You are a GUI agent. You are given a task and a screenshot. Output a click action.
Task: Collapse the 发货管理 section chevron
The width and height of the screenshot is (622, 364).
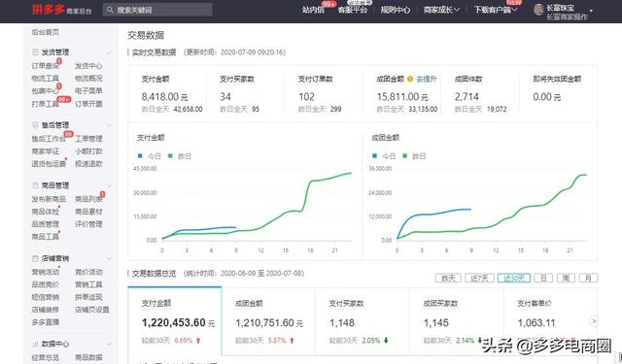point(109,52)
